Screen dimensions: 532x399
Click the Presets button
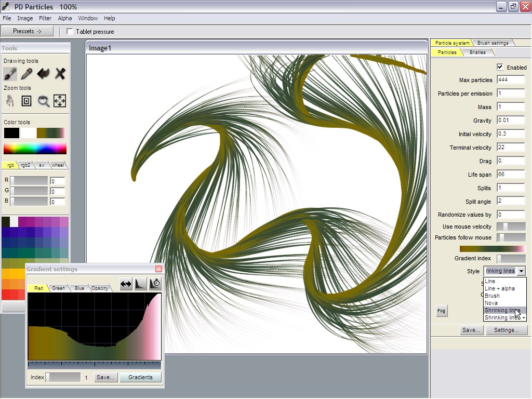point(27,31)
